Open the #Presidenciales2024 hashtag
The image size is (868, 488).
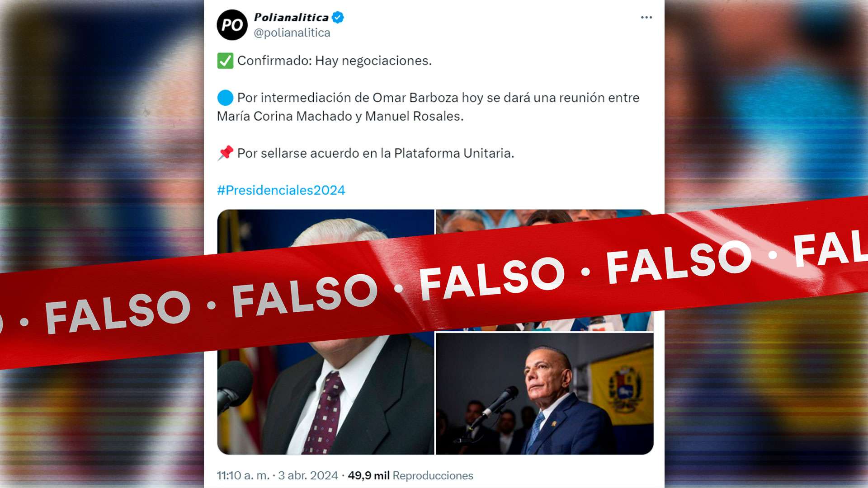pos(281,190)
